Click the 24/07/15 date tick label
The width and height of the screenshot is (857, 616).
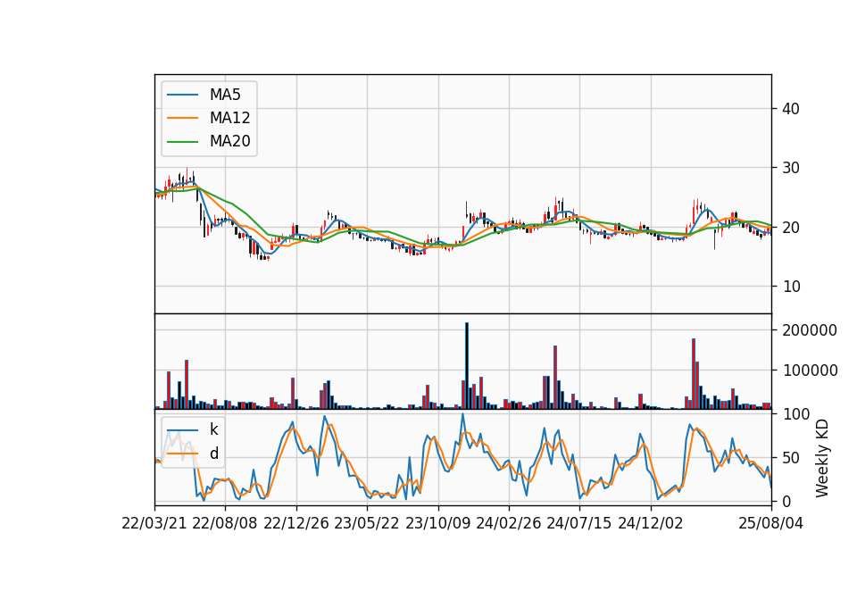pos(579,523)
